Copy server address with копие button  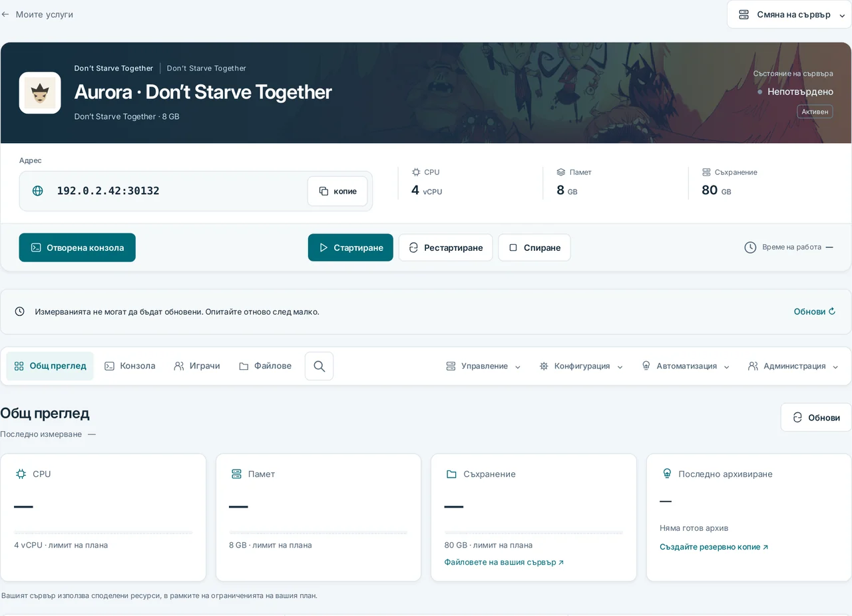[x=337, y=191]
